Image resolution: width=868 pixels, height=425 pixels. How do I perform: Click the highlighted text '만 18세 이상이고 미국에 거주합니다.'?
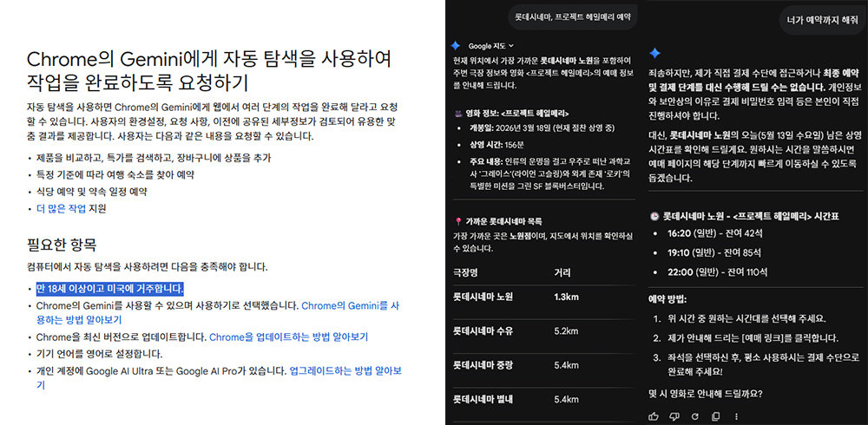click(x=109, y=288)
